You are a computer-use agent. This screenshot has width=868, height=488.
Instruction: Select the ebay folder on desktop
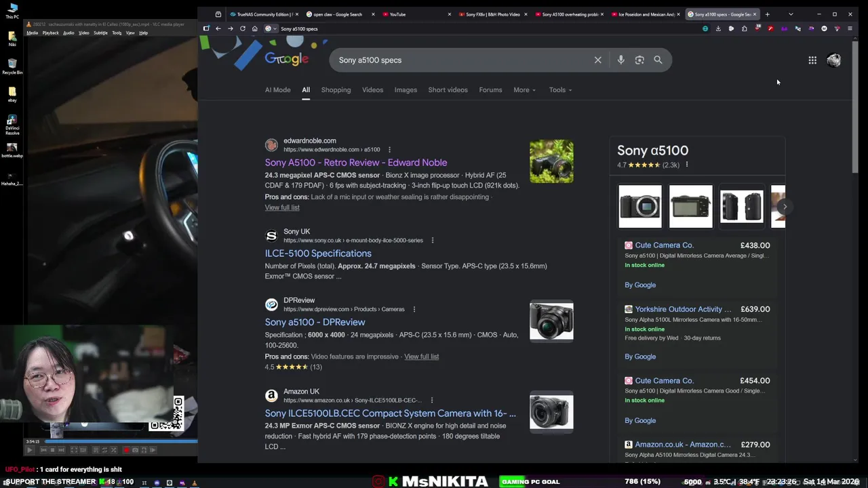coord(12,94)
